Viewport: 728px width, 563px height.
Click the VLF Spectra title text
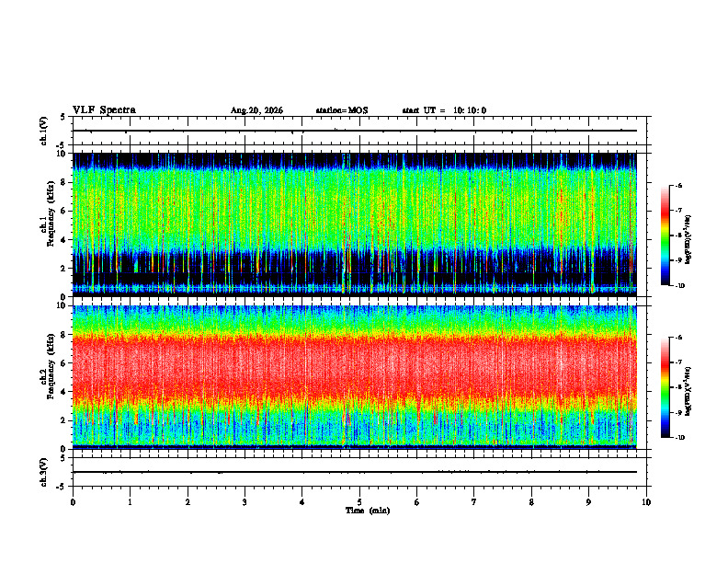pos(104,110)
